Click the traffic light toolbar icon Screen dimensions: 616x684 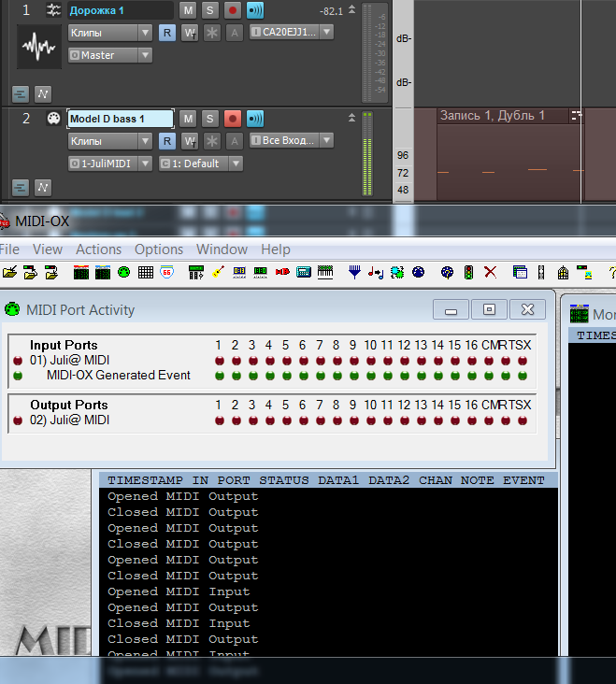pos(468,272)
